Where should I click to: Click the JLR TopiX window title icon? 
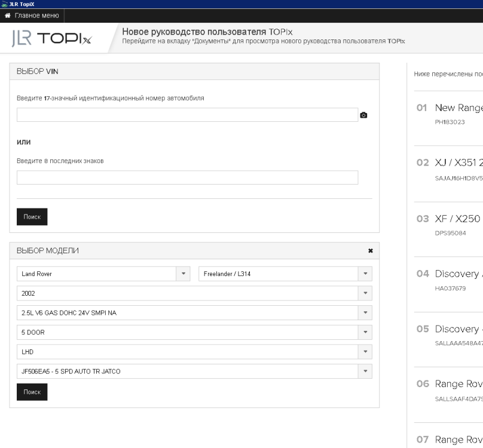pos(4,4)
